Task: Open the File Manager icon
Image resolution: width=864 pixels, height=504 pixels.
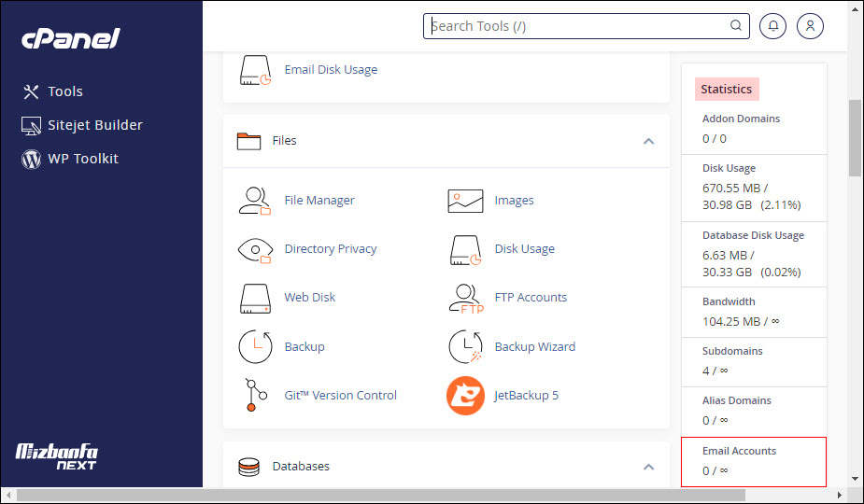Action: [x=254, y=201]
